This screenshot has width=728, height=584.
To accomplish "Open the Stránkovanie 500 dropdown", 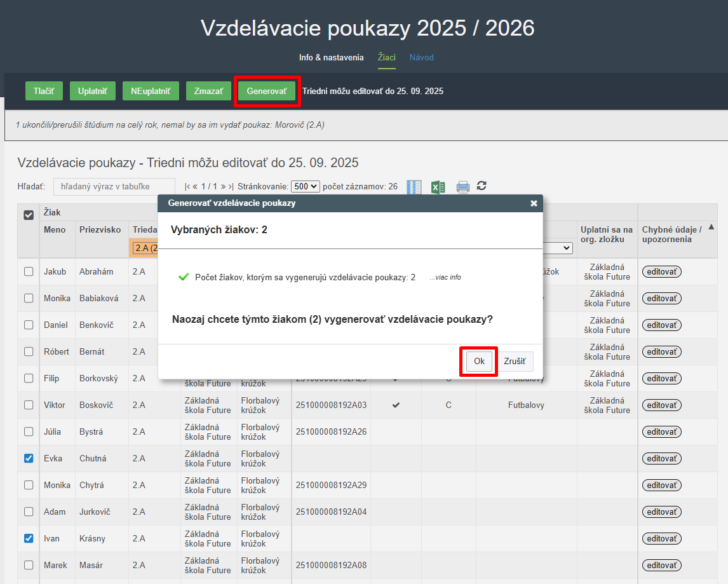I will tap(305, 187).
